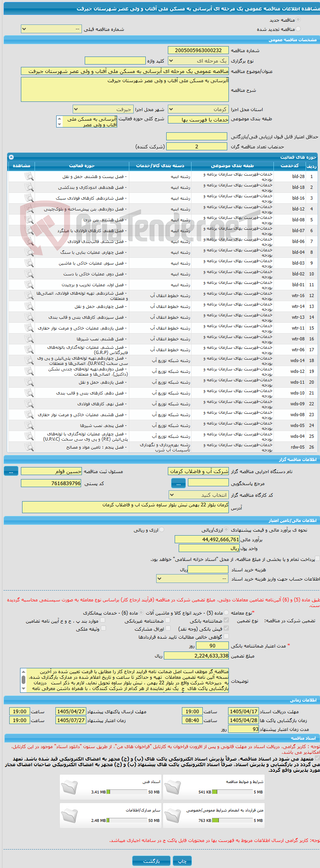The image size is (320, 868).
Task: Open نوع برگزاری dropdown
Action: (x=198, y=61)
